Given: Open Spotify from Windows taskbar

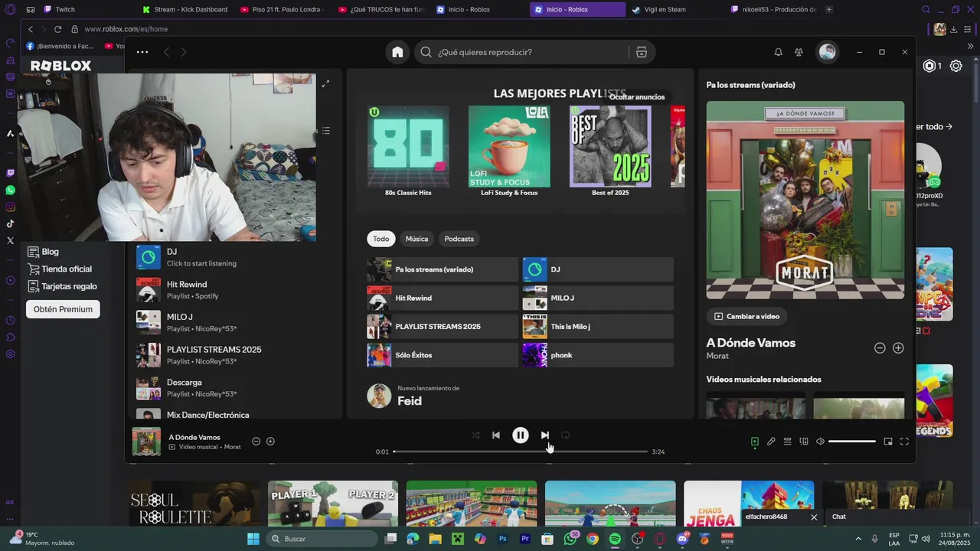Looking at the screenshot, I should (615, 539).
